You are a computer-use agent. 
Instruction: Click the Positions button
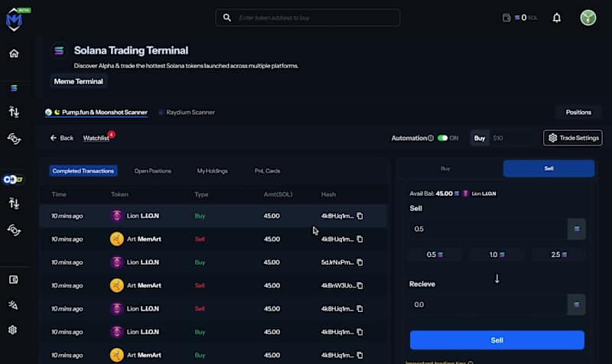pos(578,112)
